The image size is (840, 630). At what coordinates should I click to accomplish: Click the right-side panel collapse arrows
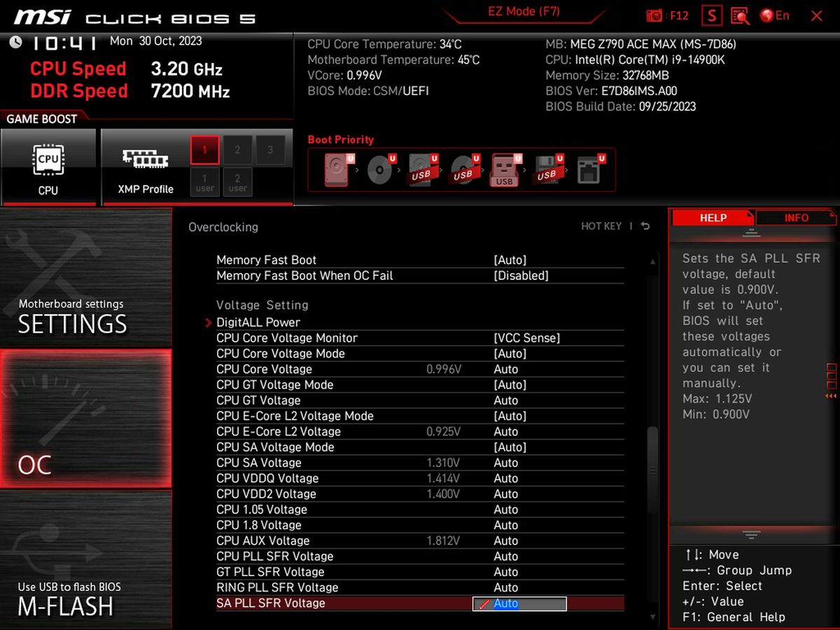coord(831,396)
